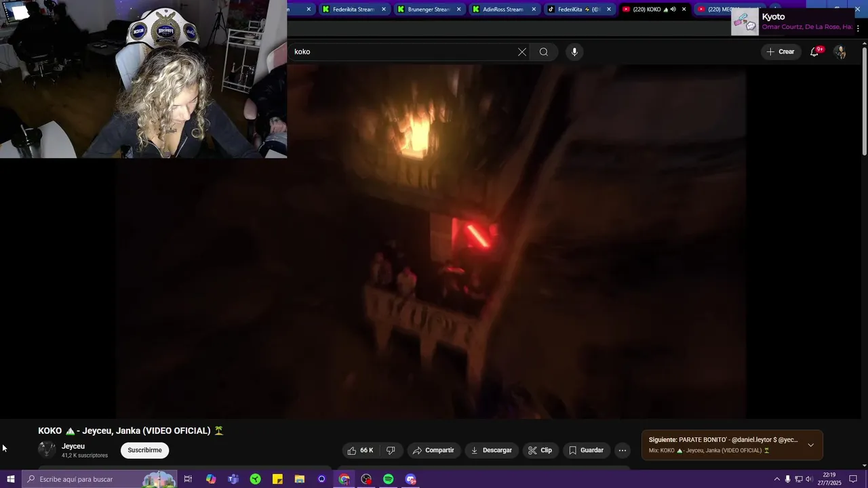Screen dimensions: 868x488
Task: Open more actions (three dots) under the video
Action: pyautogui.click(x=623, y=450)
